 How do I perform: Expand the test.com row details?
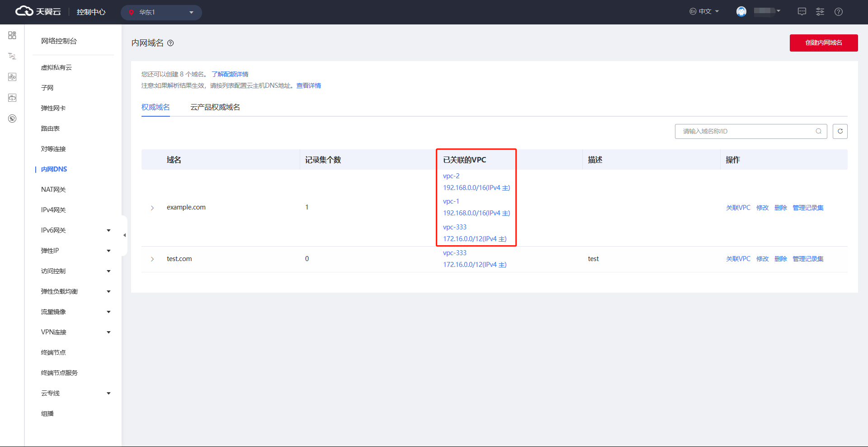[152, 259]
